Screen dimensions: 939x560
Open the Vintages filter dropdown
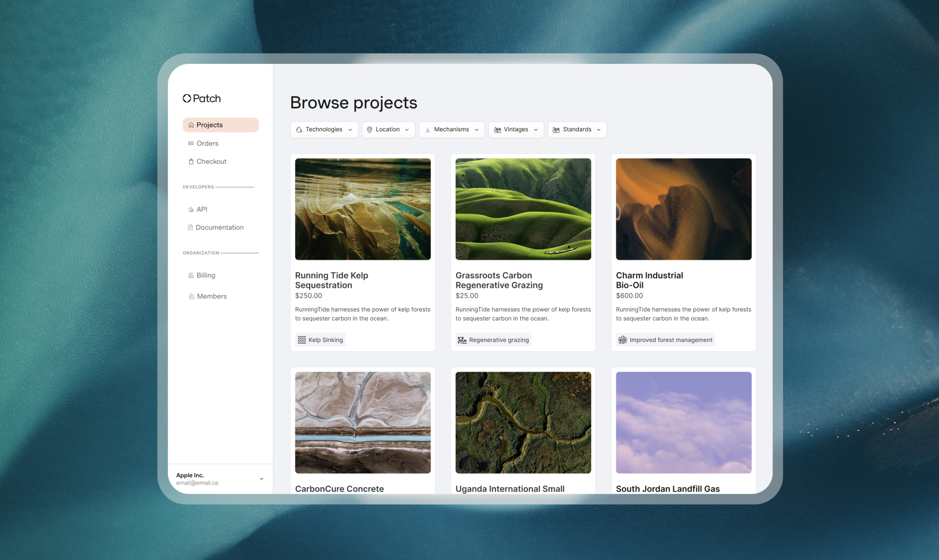(516, 130)
